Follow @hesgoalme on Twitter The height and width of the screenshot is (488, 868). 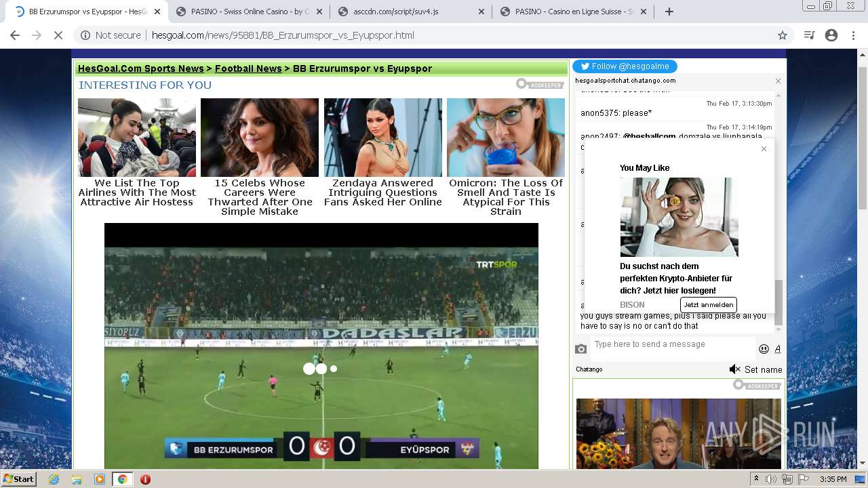tap(625, 66)
